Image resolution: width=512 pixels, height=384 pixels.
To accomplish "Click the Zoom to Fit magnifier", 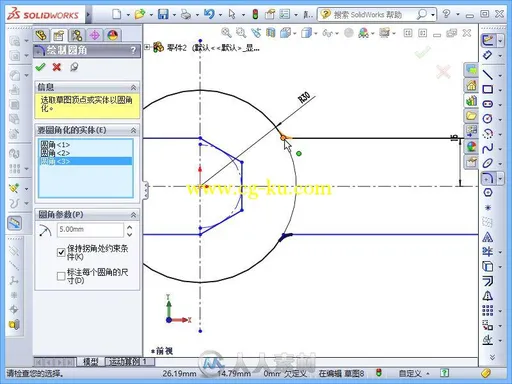I will (226, 32).
